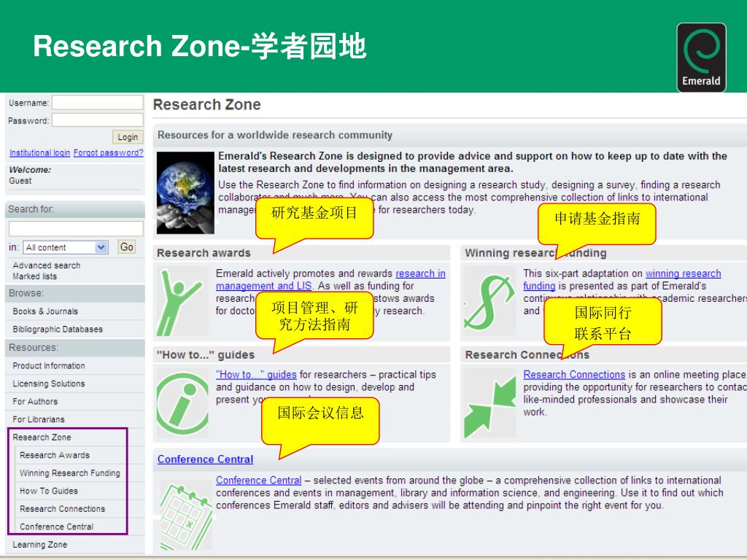Screen dimensions: 747x560
Task: Click the Research awards figure icon
Action: (x=182, y=301)
